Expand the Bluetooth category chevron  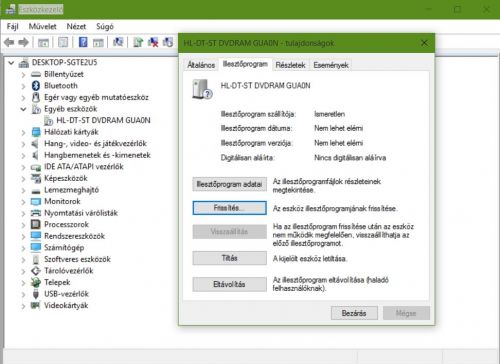[23, 86]
